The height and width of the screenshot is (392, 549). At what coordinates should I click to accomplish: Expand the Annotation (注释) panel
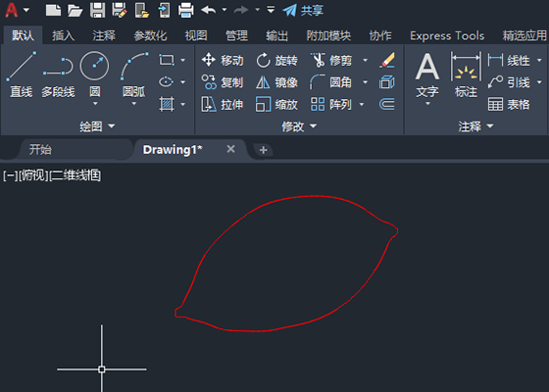click(475, 126)
